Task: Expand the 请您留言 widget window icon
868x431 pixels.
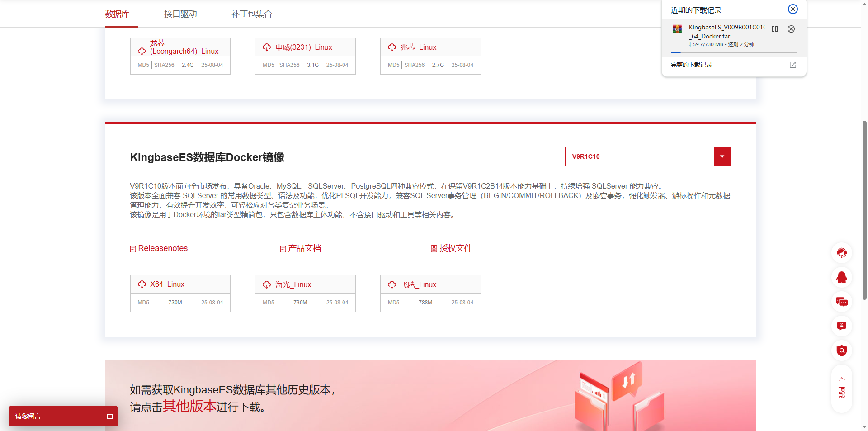Action: point(109,416)
